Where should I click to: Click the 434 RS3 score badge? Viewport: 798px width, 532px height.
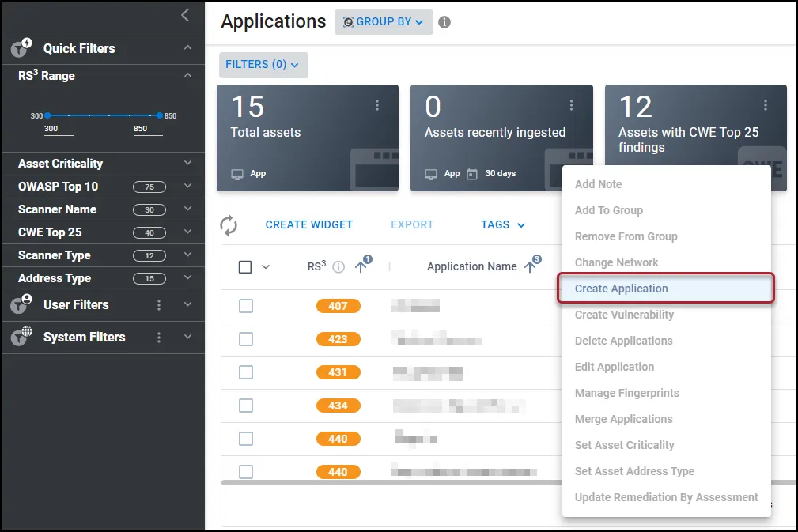(x=338, y=406)
